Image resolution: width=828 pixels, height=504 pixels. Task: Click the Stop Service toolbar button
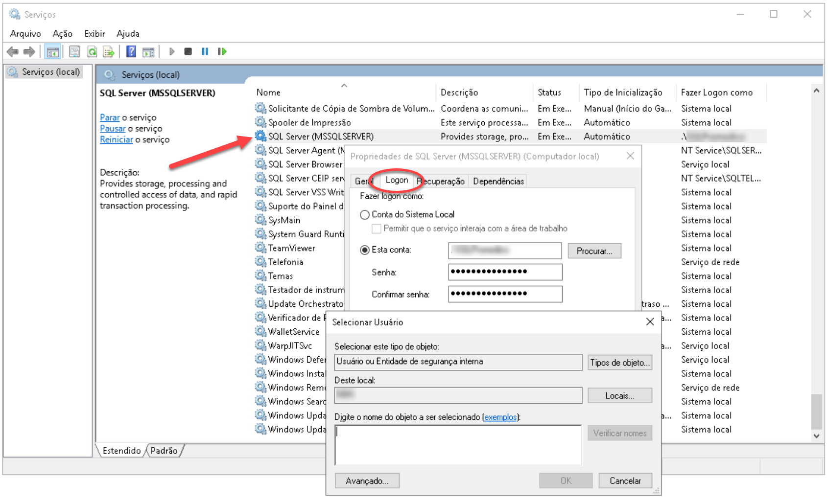click(x=188, y=51)
